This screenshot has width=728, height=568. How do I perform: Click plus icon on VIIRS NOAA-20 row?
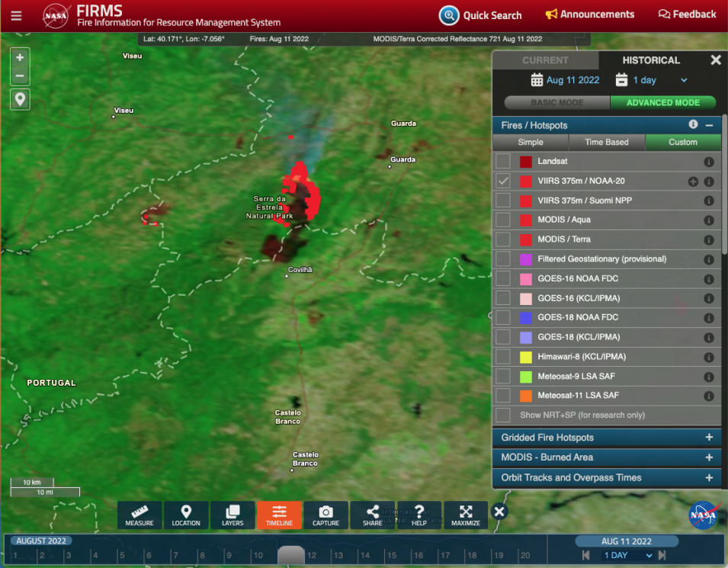coord(693,181)
